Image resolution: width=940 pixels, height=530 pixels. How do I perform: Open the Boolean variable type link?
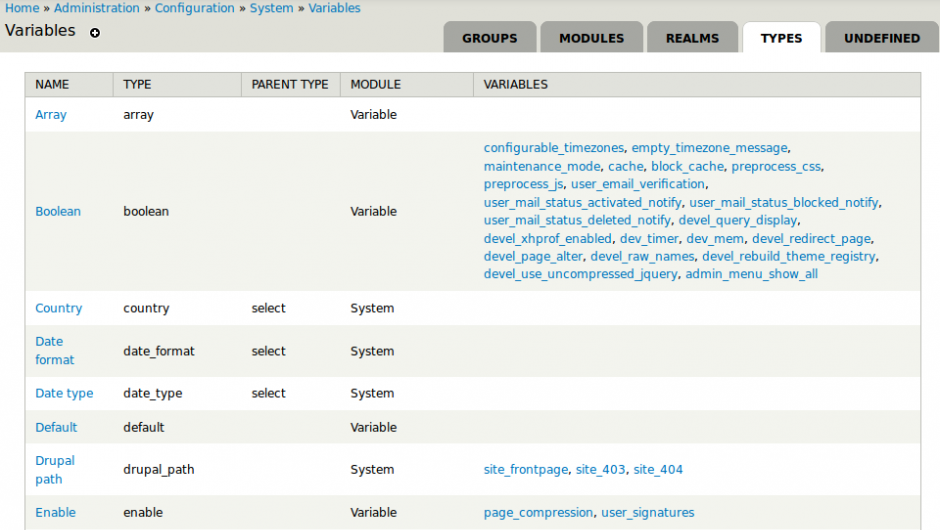click(58, 212)
